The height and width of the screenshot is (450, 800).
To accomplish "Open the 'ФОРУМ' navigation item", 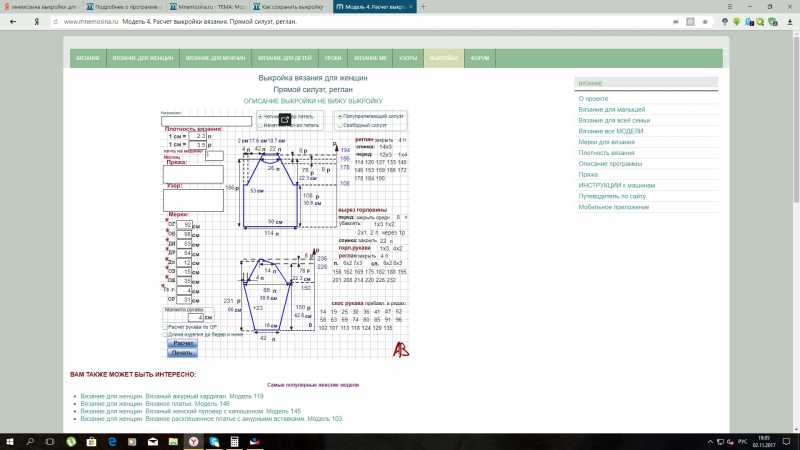I will pyautogui.click(x=479, y=59).
